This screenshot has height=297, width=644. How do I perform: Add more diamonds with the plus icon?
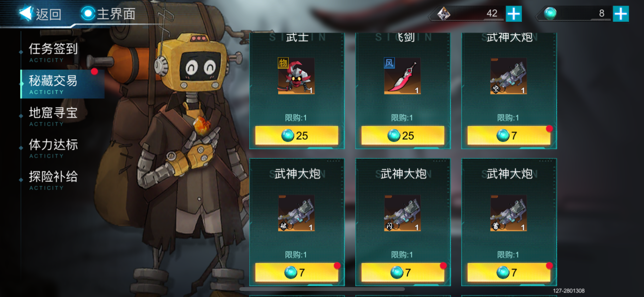514,14
